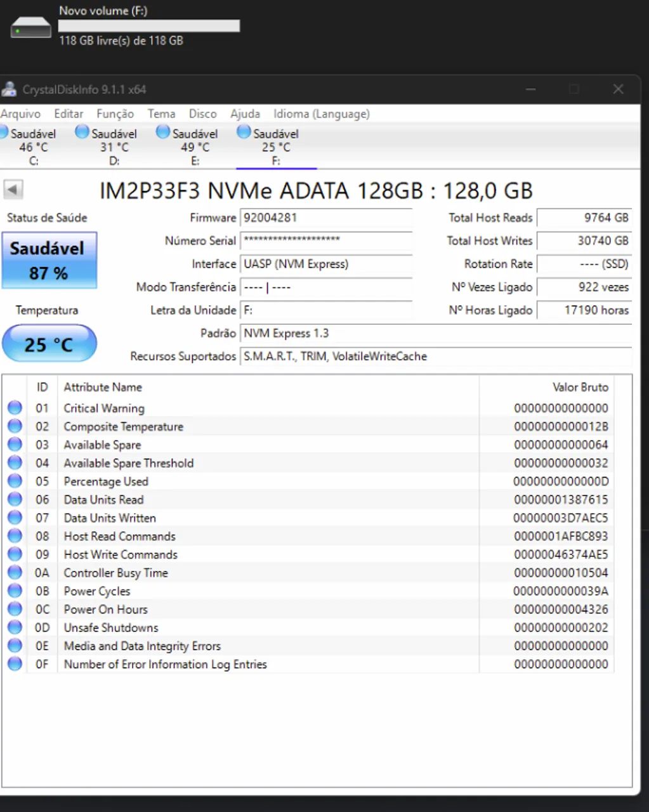Open the Ajuda menu
Screen dimensions: 649x812
[x=245, y=114]
